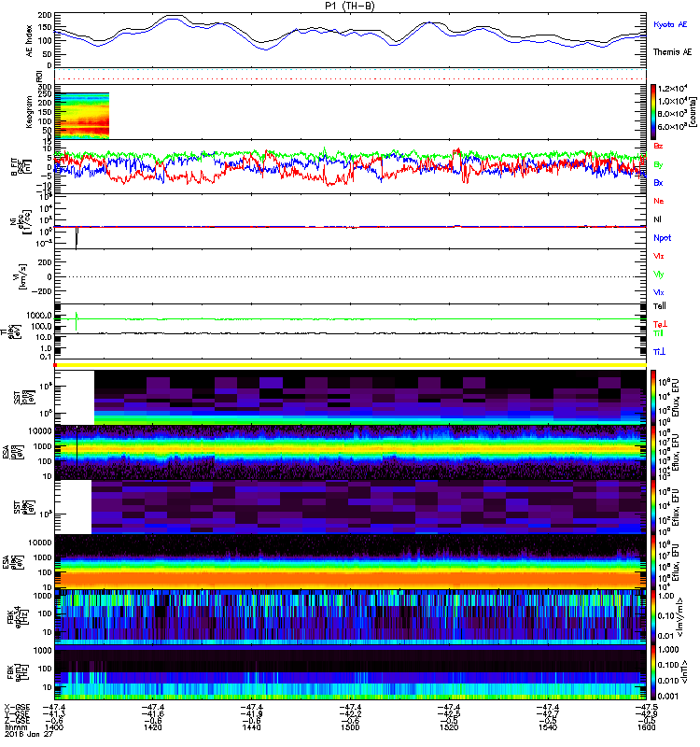
Task: Click the yellow horizontal status bar
Action: pos(351,364)
